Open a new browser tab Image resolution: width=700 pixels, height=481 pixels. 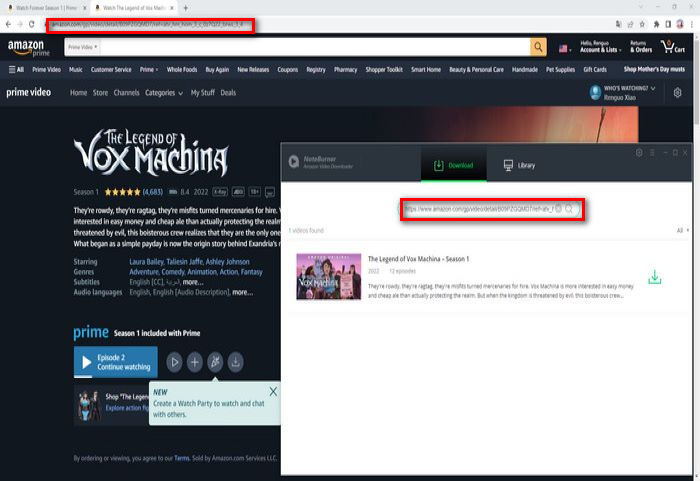[186, 8]
